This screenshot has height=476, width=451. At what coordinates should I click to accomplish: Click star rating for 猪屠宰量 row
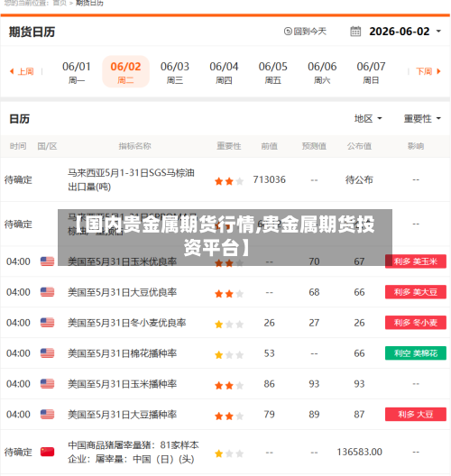[x=229, y=453]
